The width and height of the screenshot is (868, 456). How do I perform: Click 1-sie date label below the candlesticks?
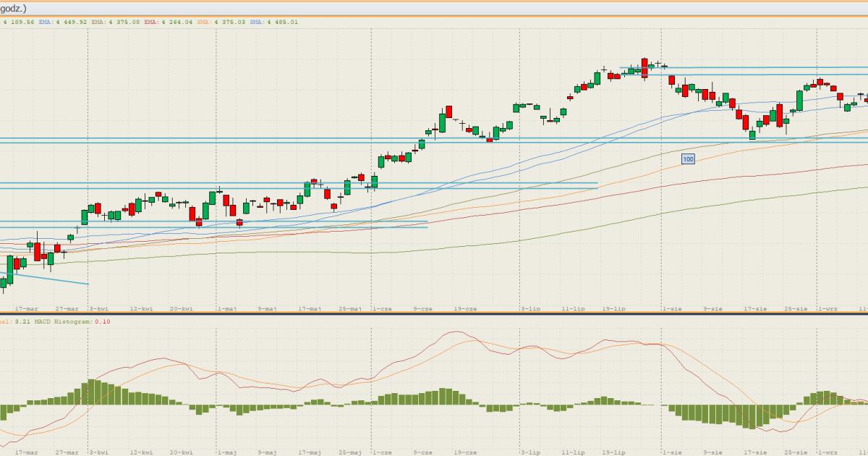pos(672,309)
